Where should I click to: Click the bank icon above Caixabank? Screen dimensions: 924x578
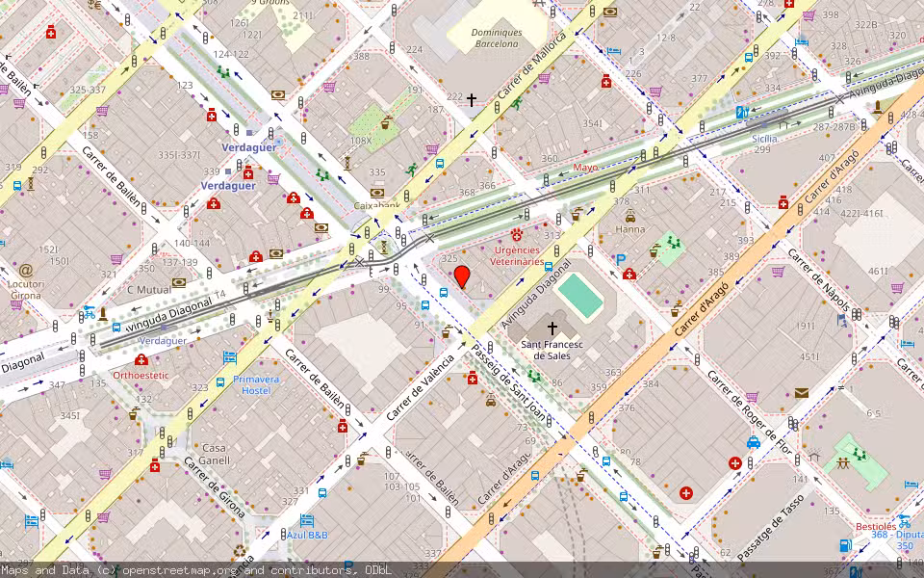click(377, 193)
